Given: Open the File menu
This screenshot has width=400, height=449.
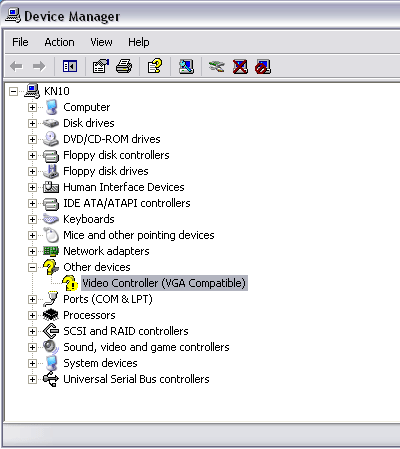Looking at the screenshot, I should pos(20,42).
